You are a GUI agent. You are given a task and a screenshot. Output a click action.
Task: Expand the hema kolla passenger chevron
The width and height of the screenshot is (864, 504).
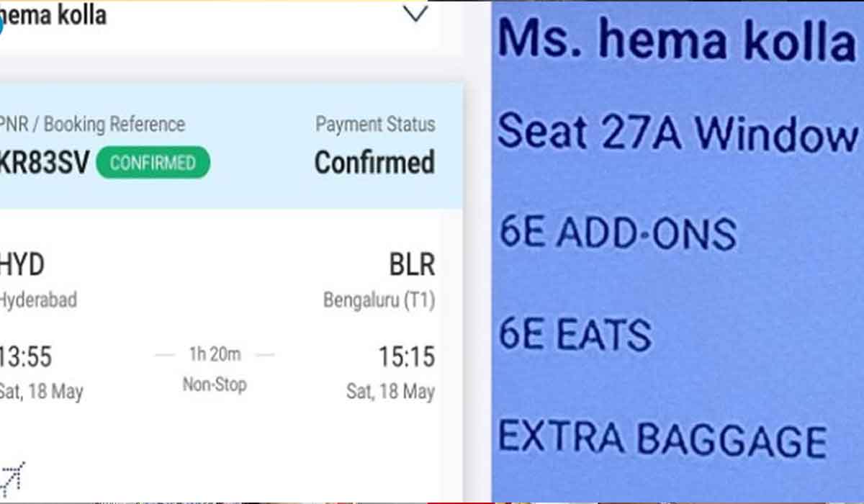(415, 14)
